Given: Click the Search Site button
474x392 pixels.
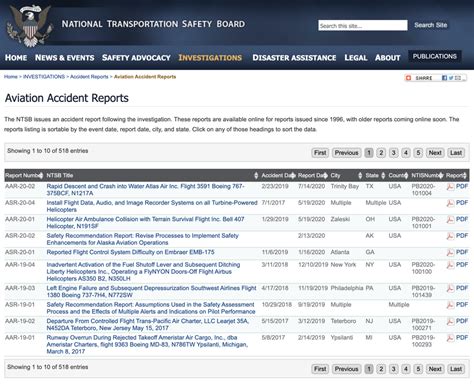Looking at the screenshot, I should [431, 25].
